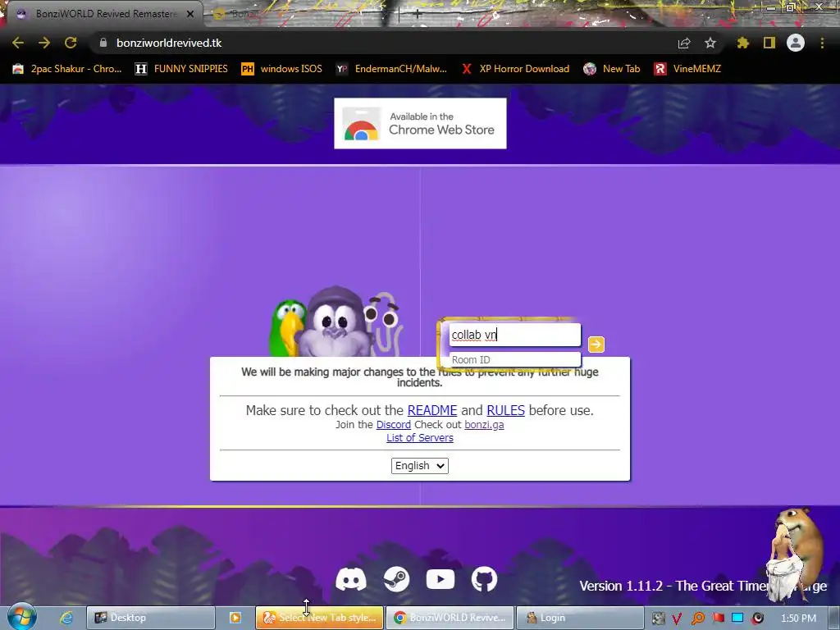The width and height of the screenshot is (840, 630).
Task: Click the nickname field containing collab vn
Action: (514, 335)
